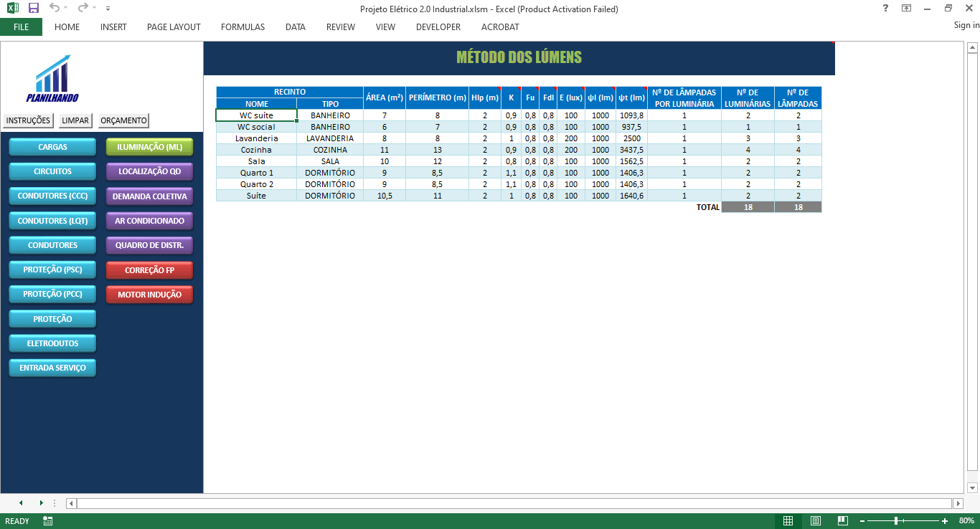The width and height of the screenshot is (980, 529).
Task: Click the macro recording status icon
Action: tap(48, 521)
